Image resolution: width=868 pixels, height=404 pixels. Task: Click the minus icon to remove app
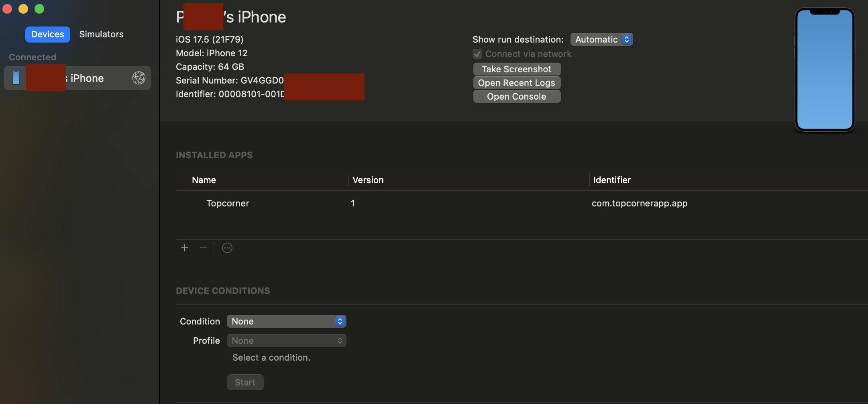(204, 248)
